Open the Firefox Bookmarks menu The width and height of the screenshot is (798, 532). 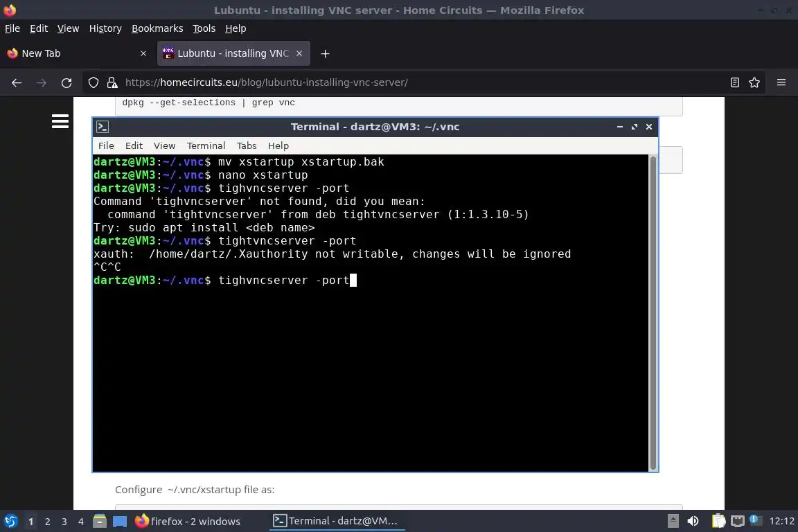[x=157, y=28]
